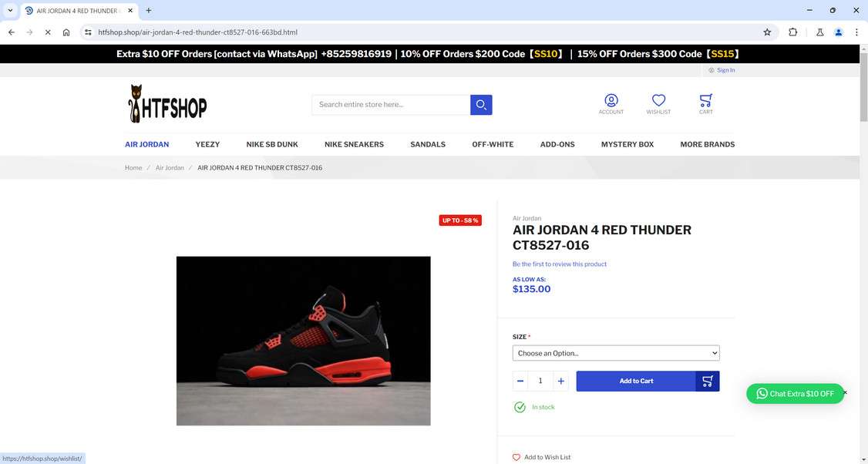Click the Air Jordan breadcrumb link
Viewport: 868px width, 464px height.
[170, 168]
